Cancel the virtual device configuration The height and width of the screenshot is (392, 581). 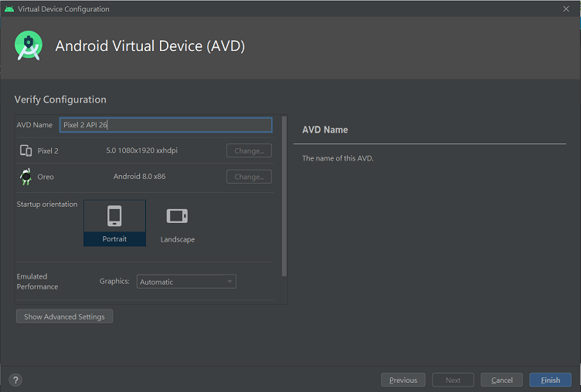coord(501,380)
